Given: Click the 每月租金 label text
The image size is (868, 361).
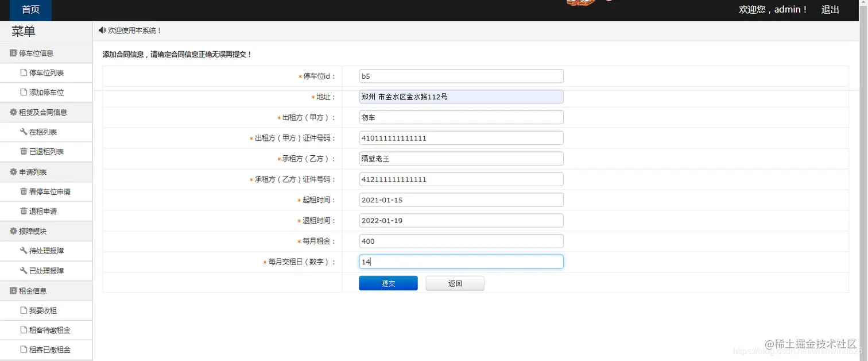Looking at the screenshot, I should pos(319,241).
